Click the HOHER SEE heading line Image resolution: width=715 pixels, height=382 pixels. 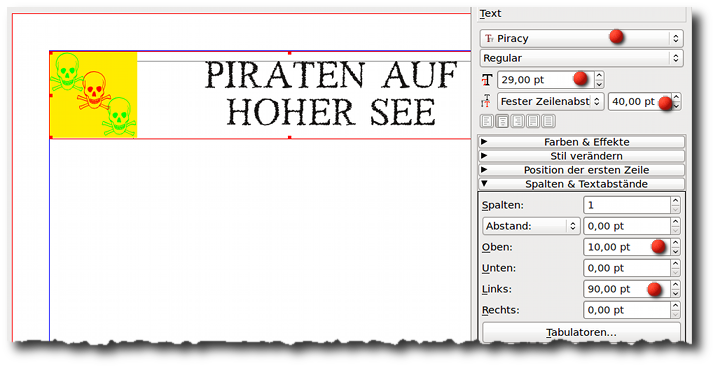[331, 113]
